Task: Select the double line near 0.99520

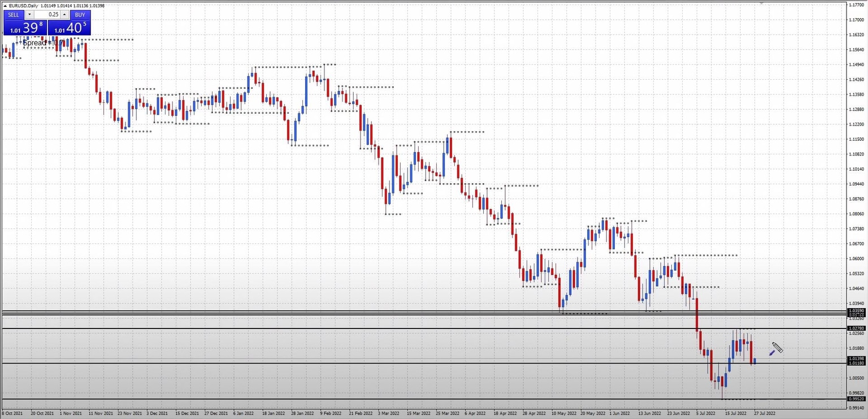Action: pyautogui.click(x=396, y=399)
